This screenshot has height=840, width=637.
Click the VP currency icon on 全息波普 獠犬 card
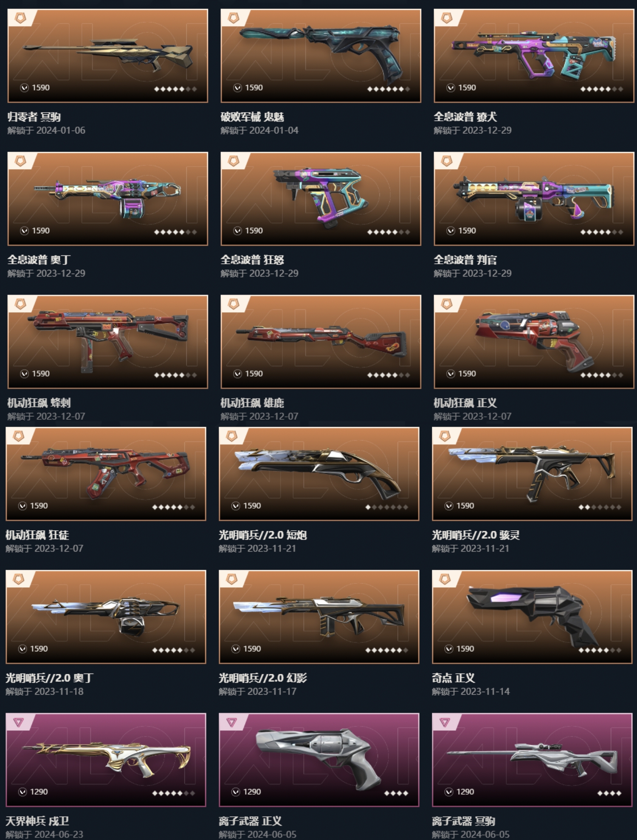click(451, 88)
